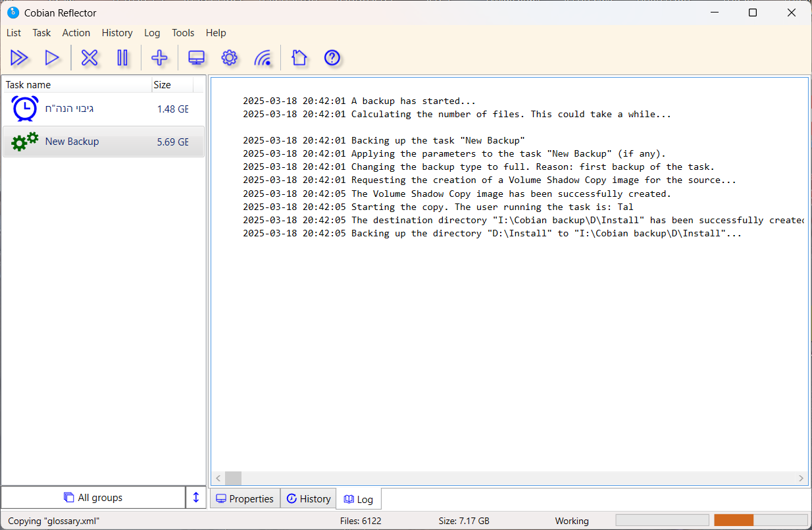
Task: Click the log horizontal scrollbar right arrow
Action: tap(801, 479)
